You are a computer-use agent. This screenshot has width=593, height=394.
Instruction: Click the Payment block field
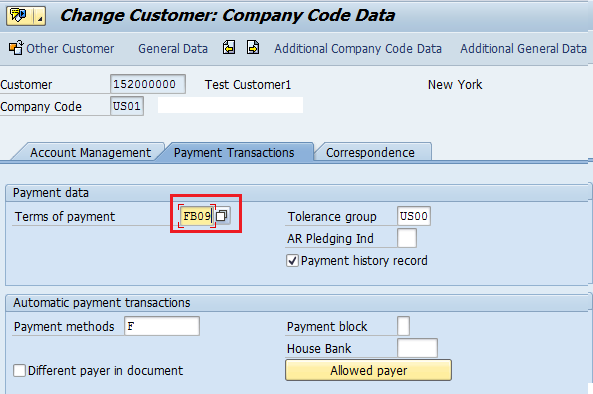point(403,326)
